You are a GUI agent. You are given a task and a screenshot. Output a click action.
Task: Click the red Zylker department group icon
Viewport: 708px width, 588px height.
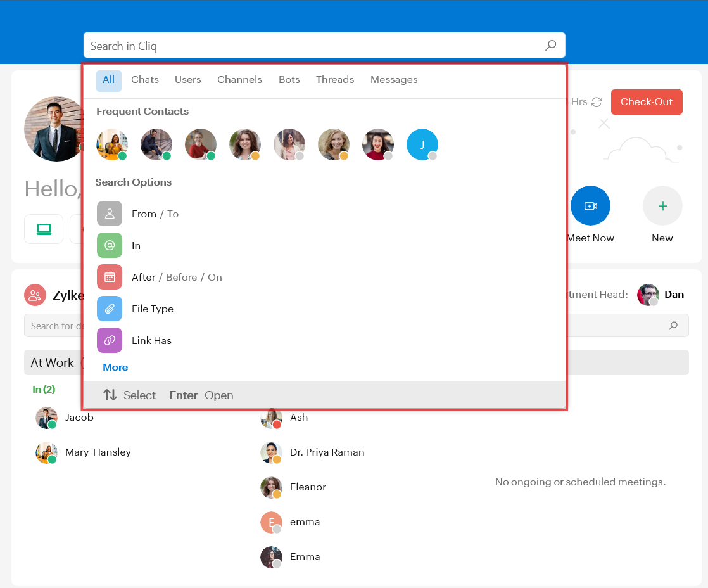tap(35, 295)
